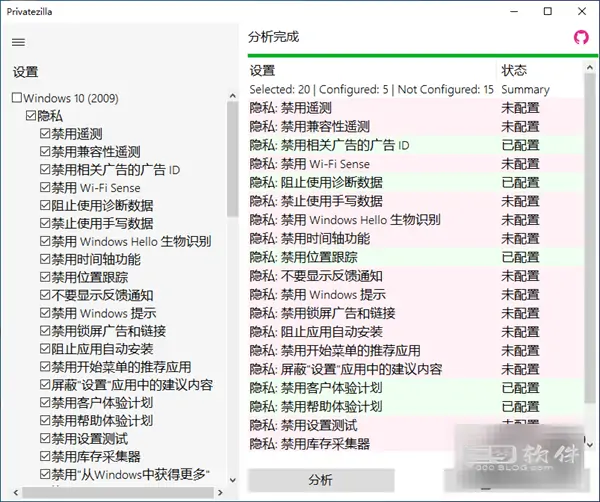Screen dimensions: 600x502
Task: Click tree horizontal scroll right arrow
Action: pos(220,492)
